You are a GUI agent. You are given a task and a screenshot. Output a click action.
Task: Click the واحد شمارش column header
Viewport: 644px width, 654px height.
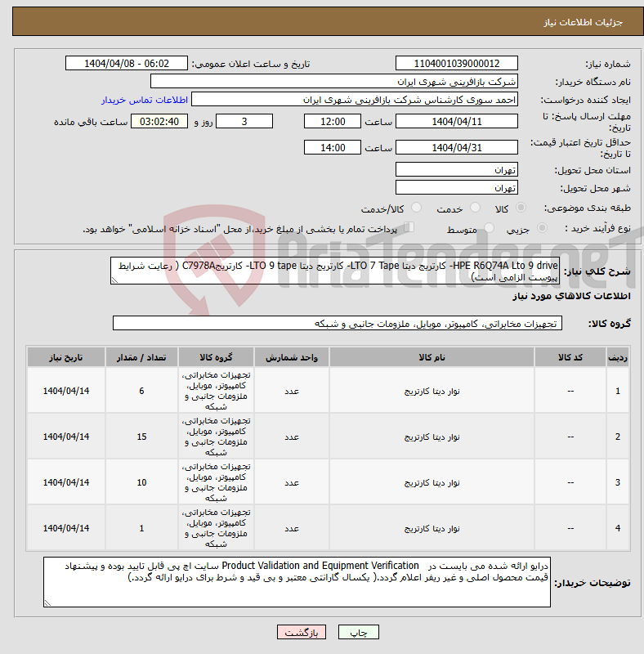click(x=292, y=357)
